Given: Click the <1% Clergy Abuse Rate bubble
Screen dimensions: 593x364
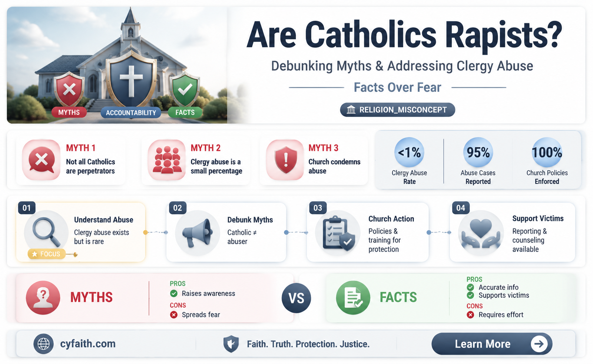Looking at the screenshot, I should pos(410,152).
